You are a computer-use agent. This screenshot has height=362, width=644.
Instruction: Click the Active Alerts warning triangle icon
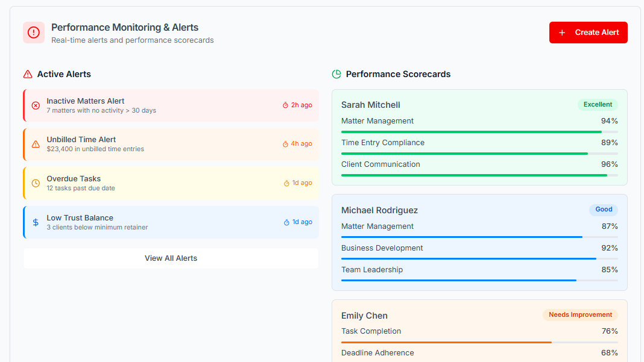(x=28, y=74)
